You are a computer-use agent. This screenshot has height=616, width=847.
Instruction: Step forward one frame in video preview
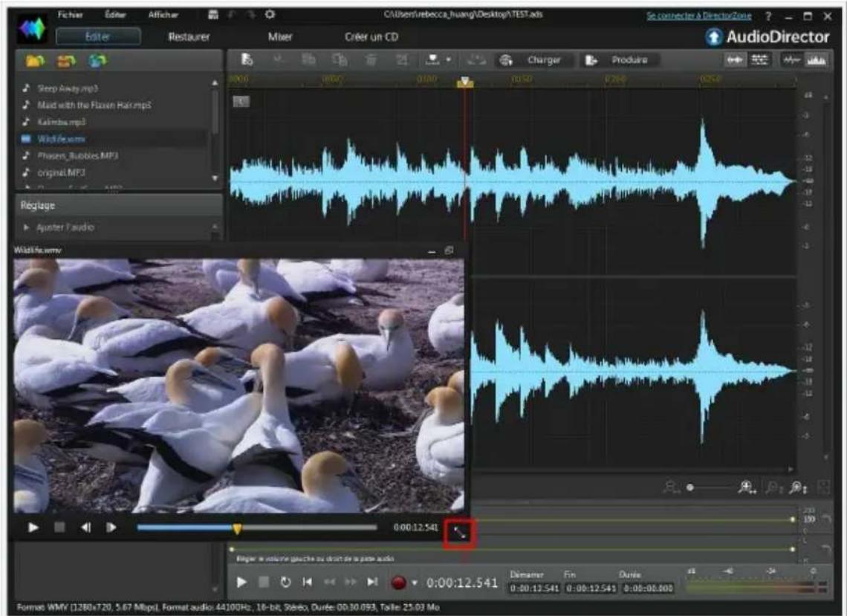click(x=111, y=528)
